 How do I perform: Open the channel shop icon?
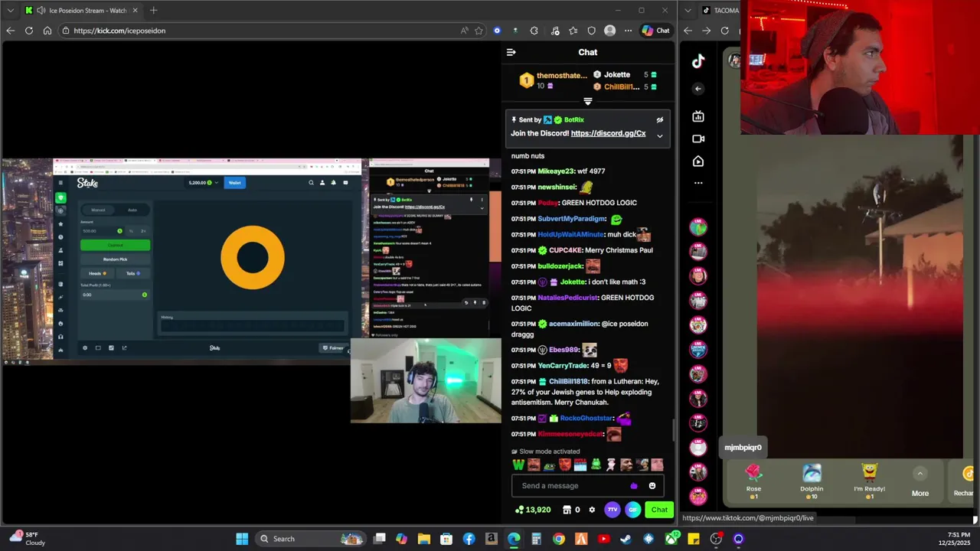(x=567, y=510)
